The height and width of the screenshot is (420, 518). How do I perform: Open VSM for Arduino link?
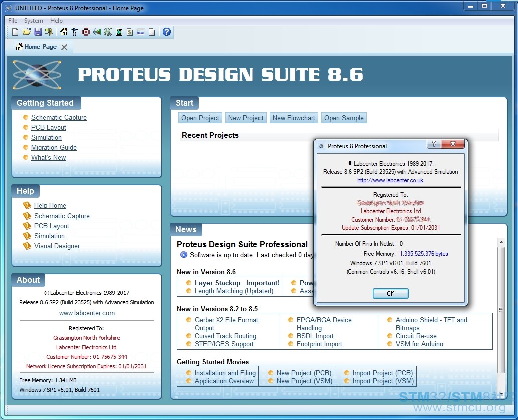(419, 344)
